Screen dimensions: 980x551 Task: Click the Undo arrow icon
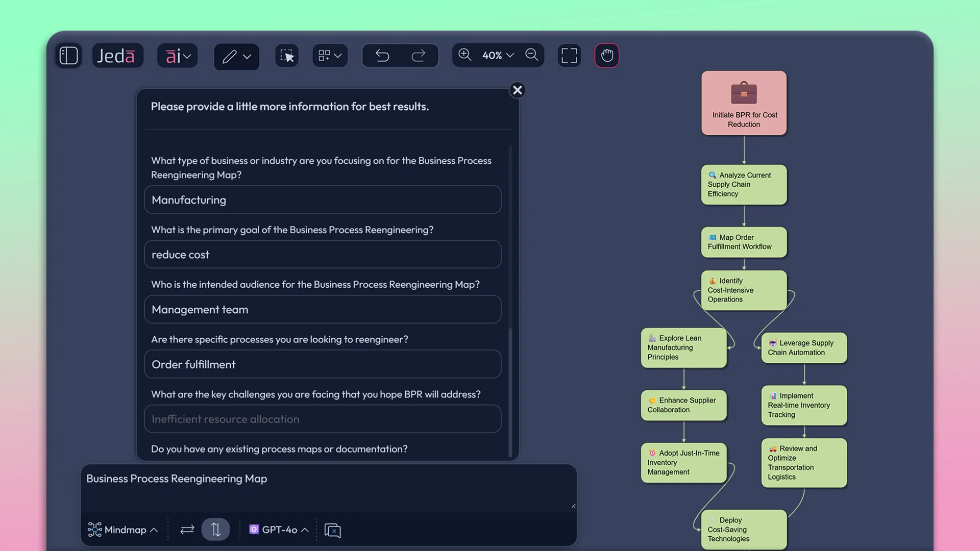382,56
